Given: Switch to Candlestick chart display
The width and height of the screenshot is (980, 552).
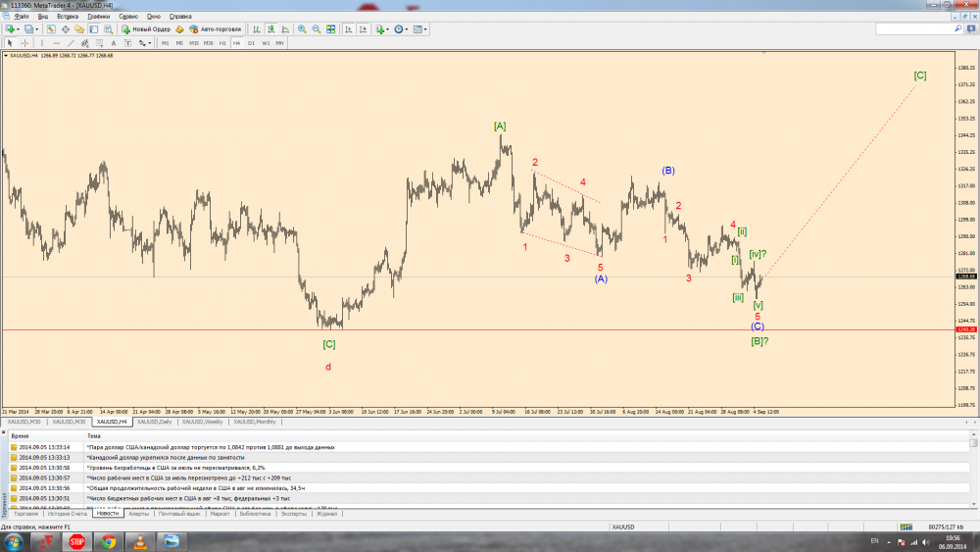Looking at the screenshot, I should [270, 28].
